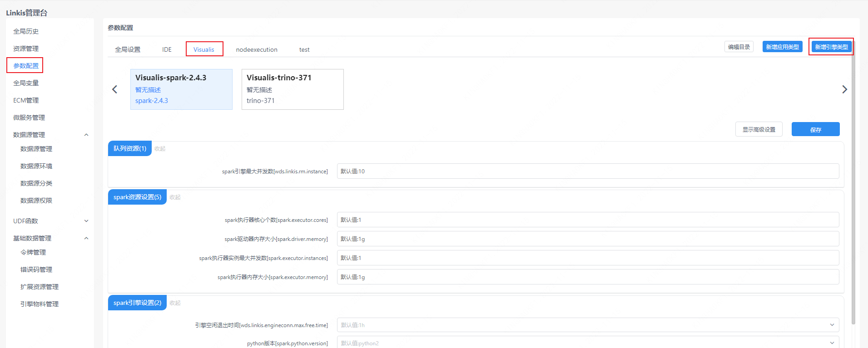Collapse the 数据源管理 sidebar group
The width and height of the screenshot is (868, 348).
pos(86,135)
